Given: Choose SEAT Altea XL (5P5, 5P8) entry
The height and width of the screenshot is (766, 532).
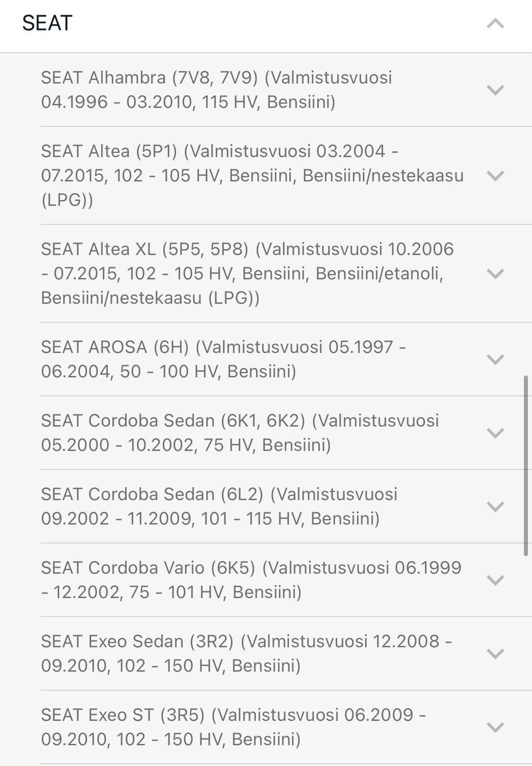Looking at the screenshot, I should coord(247,274).
